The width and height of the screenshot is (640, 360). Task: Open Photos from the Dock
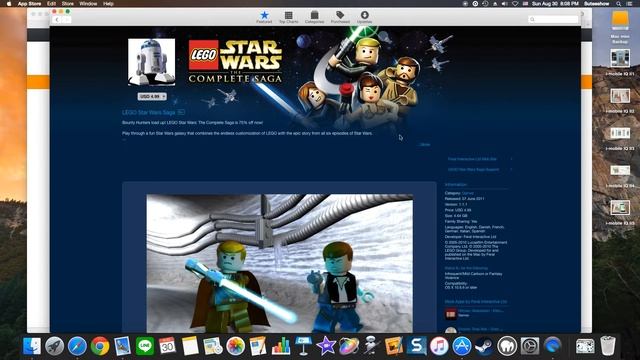click(x=236, y=346)
